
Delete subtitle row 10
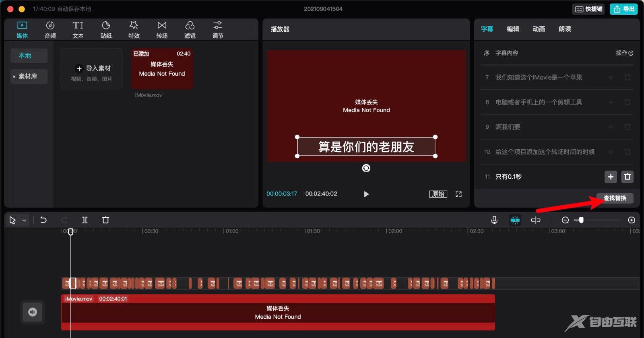(627, 152)
